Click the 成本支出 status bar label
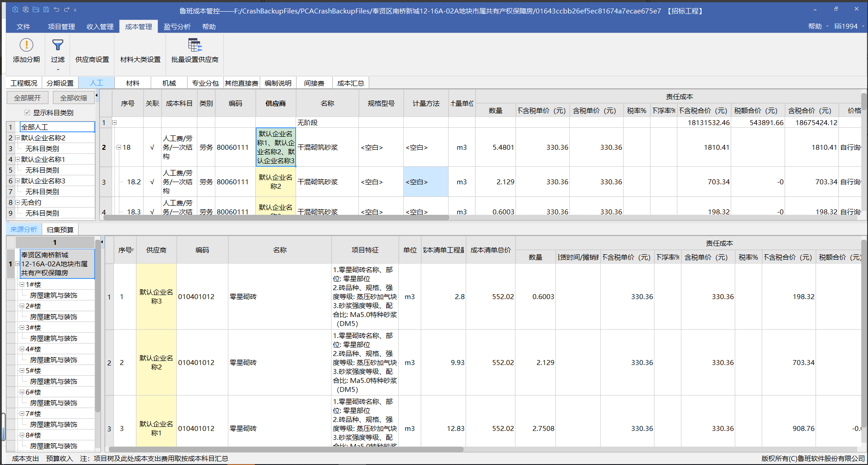The width and height of the screenshot is (868, 465). pyautogui.click(x=25, y=459)
